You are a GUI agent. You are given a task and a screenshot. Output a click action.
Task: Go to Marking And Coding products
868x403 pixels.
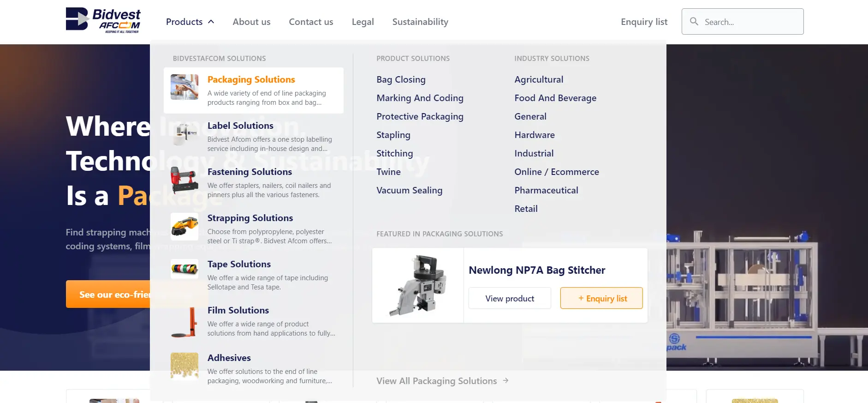[x=420, y=98]
